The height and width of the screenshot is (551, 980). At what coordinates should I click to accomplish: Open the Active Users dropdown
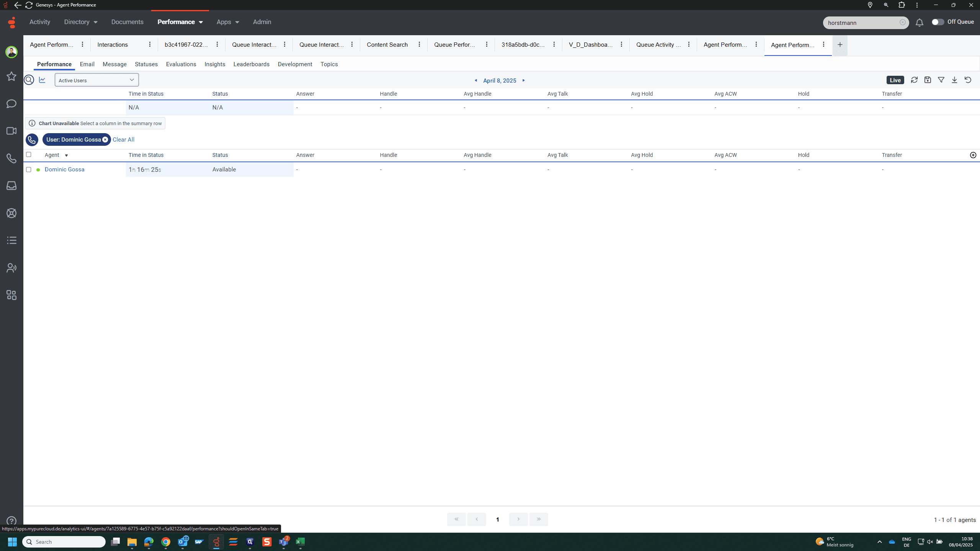96,80
